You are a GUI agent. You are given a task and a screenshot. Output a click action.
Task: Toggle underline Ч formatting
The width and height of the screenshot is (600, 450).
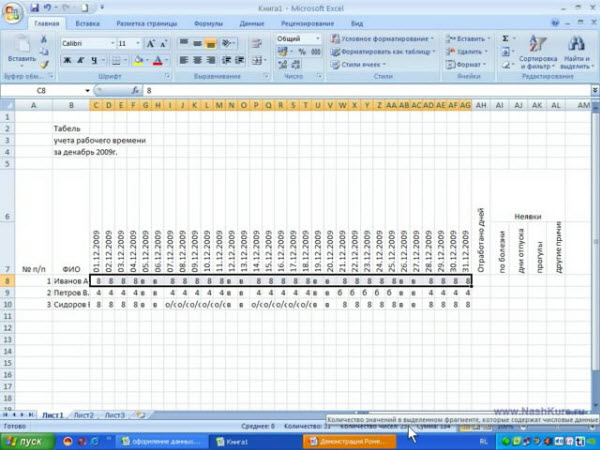tap(94, 60)
